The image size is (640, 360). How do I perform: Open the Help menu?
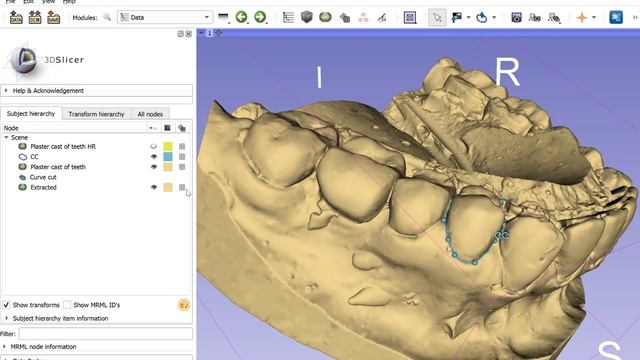tap(69, 2)
